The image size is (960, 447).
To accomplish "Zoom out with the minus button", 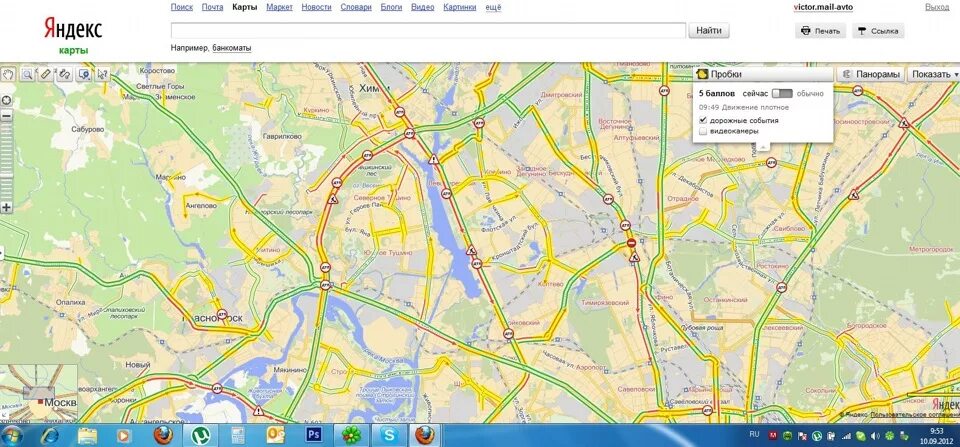I will click(x=7, y=116).
